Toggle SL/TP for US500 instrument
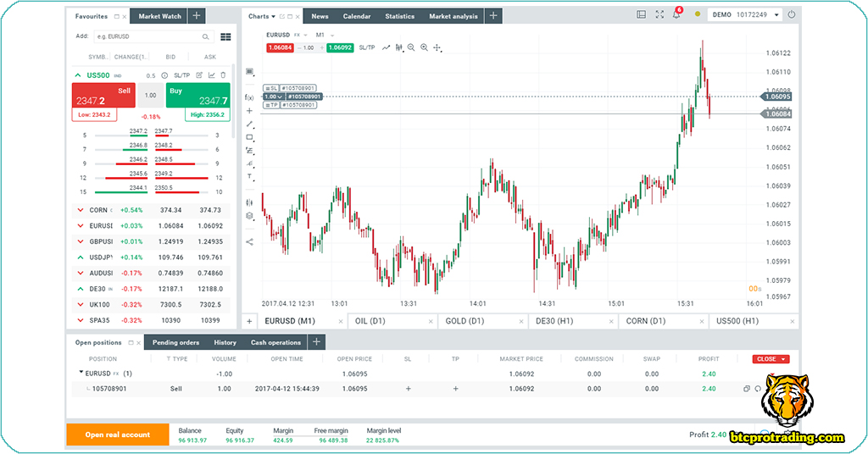868x454 pixels. (181, 75)
